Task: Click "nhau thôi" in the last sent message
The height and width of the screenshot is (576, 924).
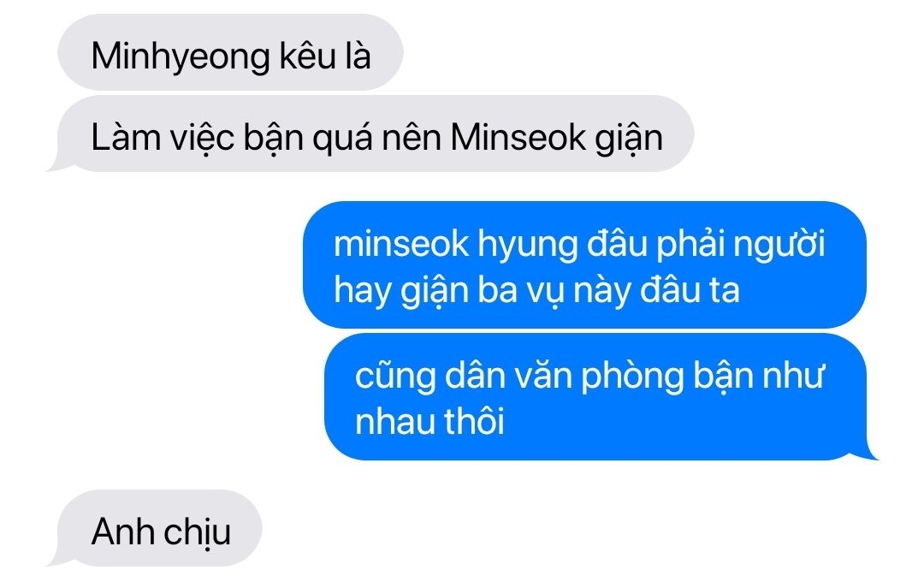Action: coord(429,422)
